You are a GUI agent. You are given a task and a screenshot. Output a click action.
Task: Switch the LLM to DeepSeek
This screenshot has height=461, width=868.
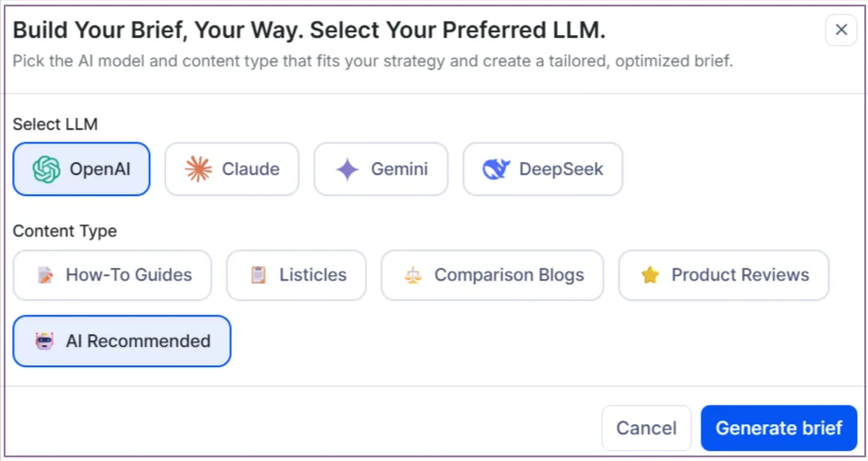(542, 169)
